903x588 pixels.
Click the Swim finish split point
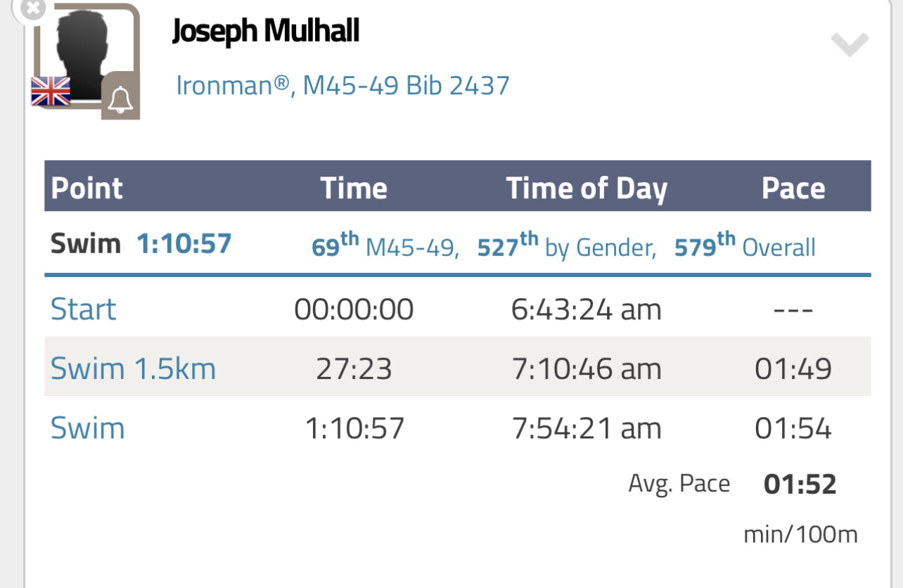(x=88, y=428)
